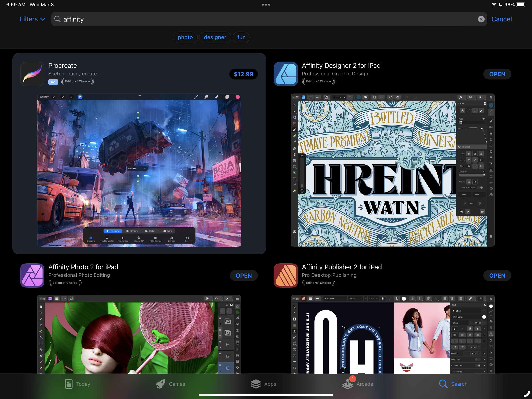Open Affinity Designer 2 for iPad
The width and height of the screenshot is (532, 399).
pos(497,74)
